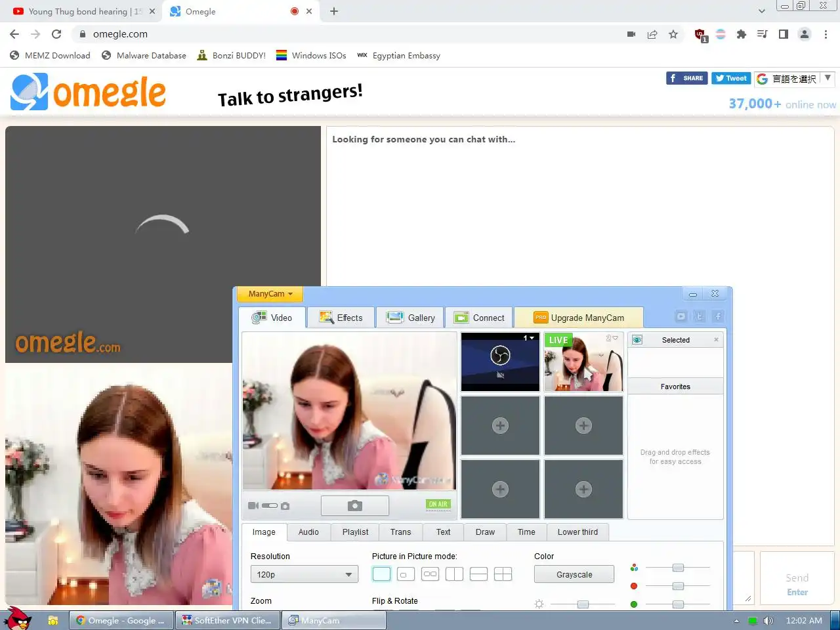The image size is (840, 630).
Task: Open the Resolution 120p dropdown
Action: point(304,574)
